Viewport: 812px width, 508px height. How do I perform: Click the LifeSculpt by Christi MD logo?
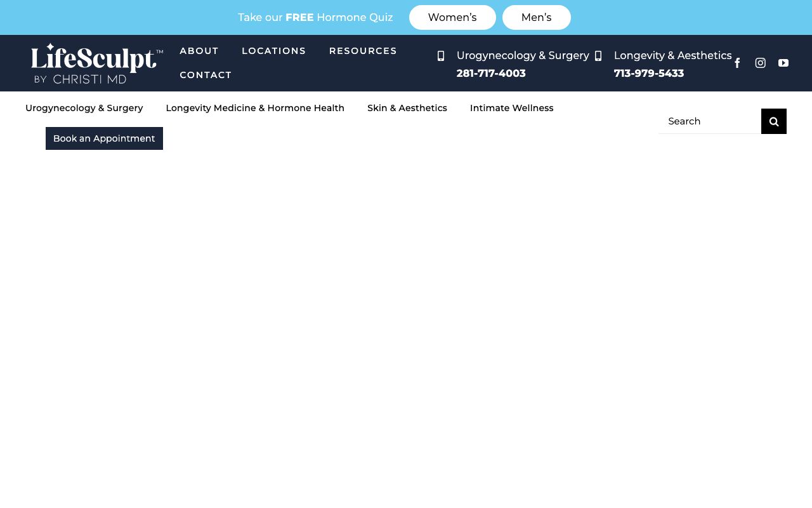(x=97, y=63)
